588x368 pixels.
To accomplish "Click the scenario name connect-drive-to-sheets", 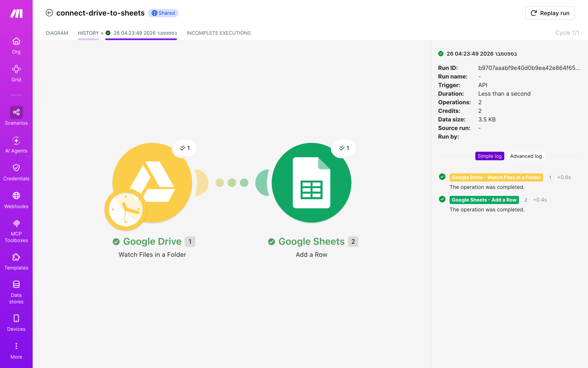I will [x=100, y=13].
